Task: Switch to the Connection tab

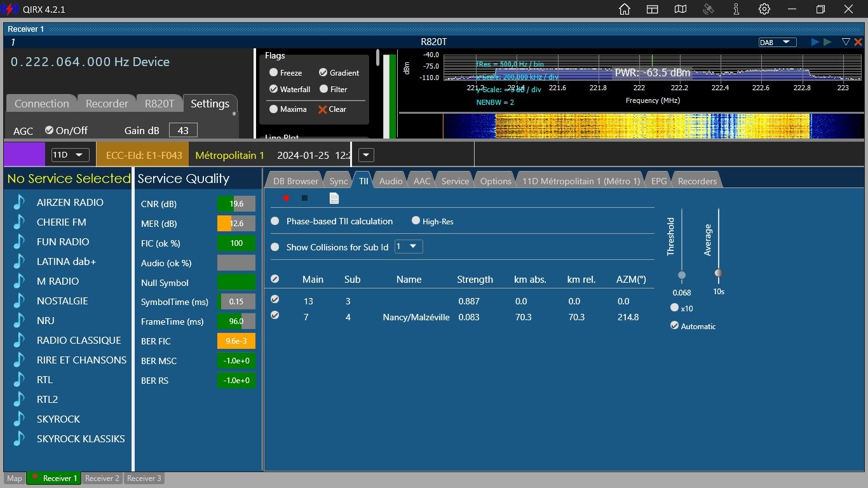Action: (41, 104)
